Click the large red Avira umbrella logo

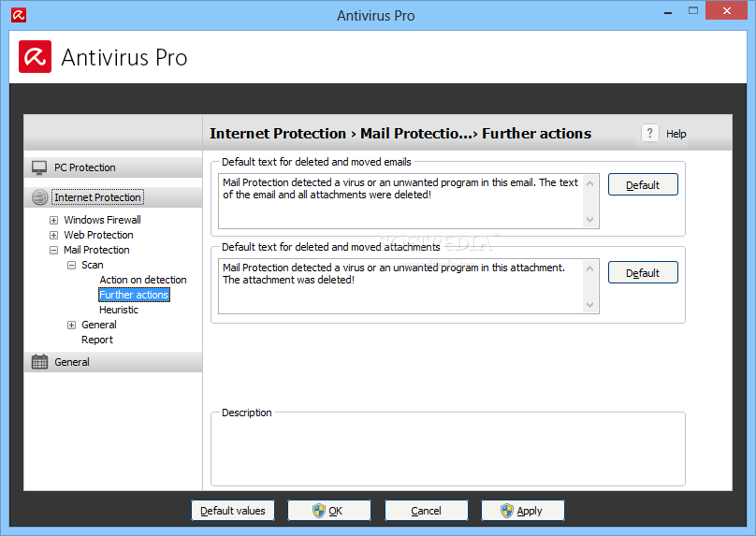tap(36, 57)
